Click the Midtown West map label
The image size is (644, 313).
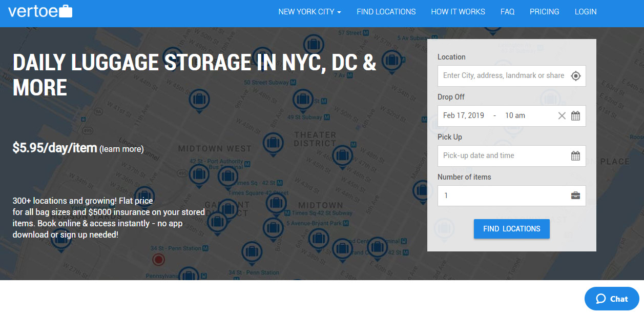pyautogui.click(x=215, y=149)
